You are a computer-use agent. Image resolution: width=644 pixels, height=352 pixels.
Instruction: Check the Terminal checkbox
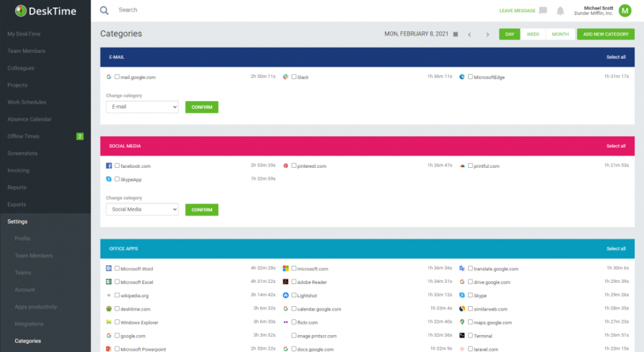tap(470, 336)
